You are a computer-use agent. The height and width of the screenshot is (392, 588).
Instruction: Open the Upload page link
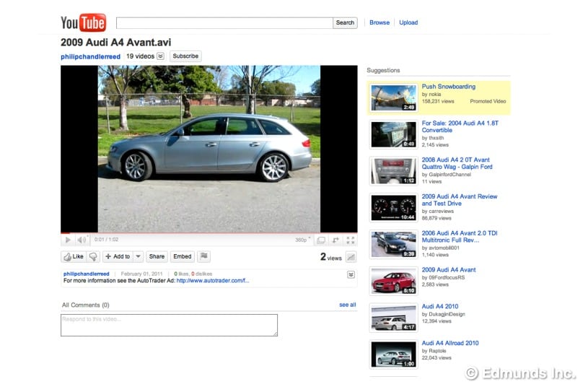(408, 22)
